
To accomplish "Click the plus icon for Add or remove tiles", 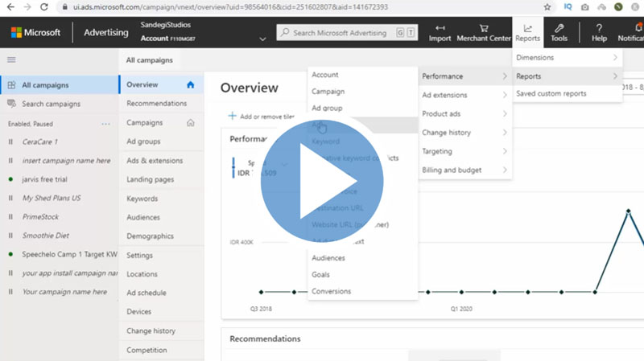I will click(232, 116).
